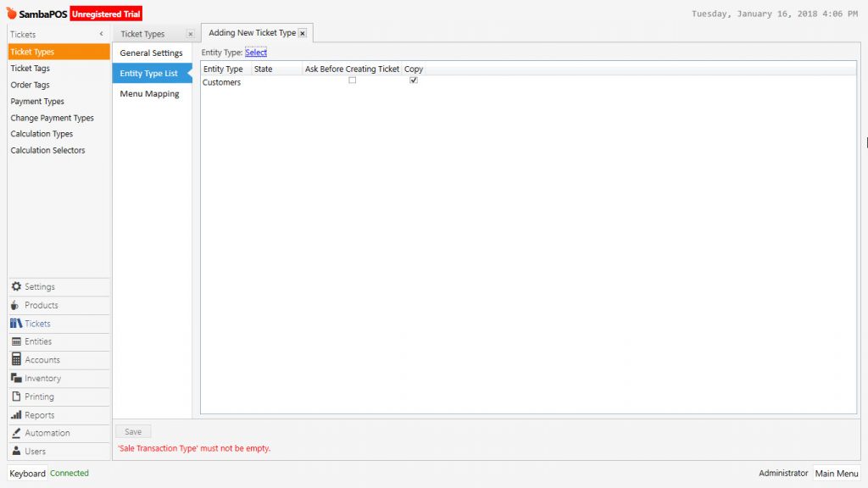This screenshot has height=488, width=868.
Task: Click the Products icon in sidebar
Action: (x=15, y=305)
